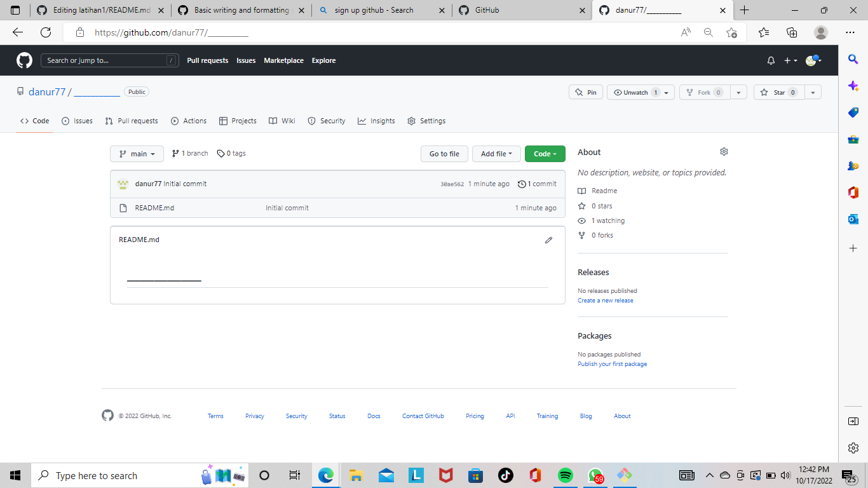
Task: Open the repository Settings tab
Action: (432, 121)
